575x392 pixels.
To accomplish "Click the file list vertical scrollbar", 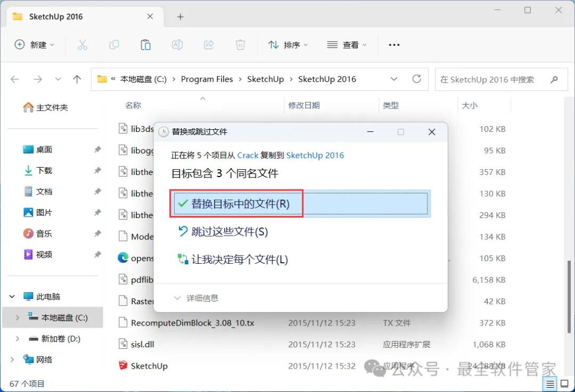I will 569,297.
